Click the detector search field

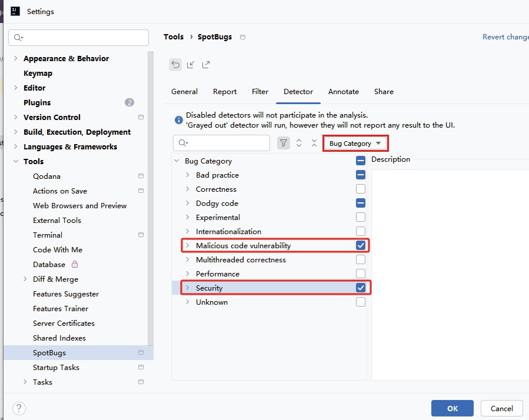tap(221, 143)
